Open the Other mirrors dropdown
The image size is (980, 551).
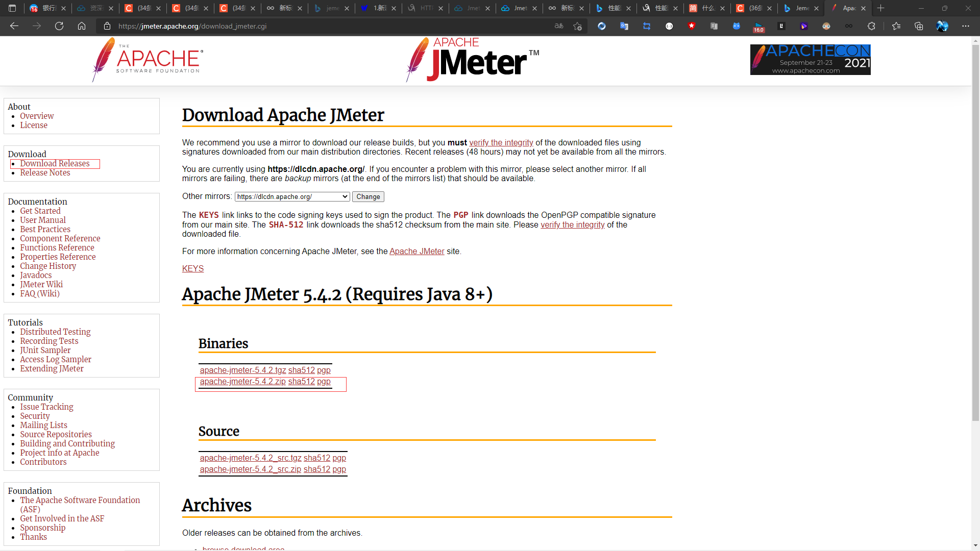[x=292, y=197]
